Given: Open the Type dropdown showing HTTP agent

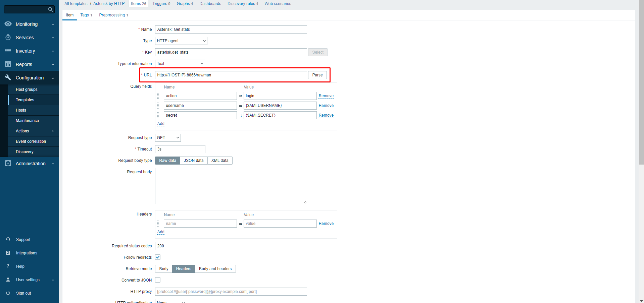Looking at the screenshot, I should pyautogui.click(x=181, y=41).
